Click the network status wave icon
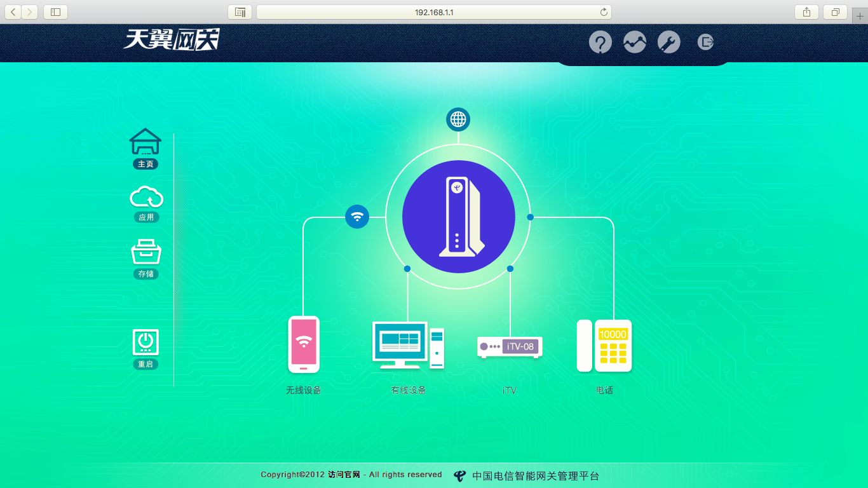This screenshot has height=488, width=868. [x=635, y=42]
